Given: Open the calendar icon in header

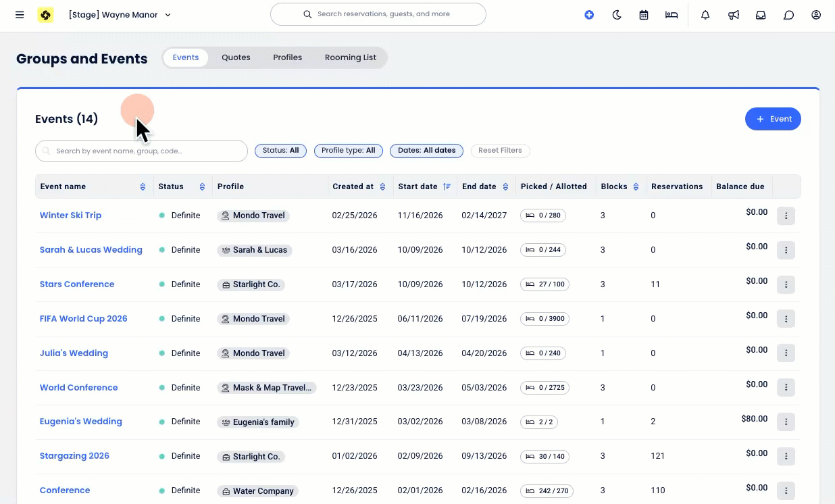Looking at the screenshot, I should (644, 15).
